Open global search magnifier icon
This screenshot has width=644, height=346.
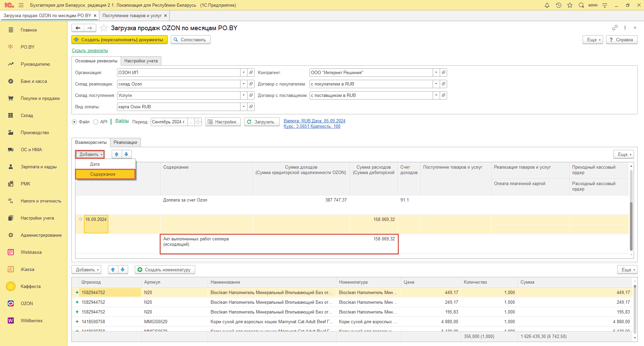point(581,5)
